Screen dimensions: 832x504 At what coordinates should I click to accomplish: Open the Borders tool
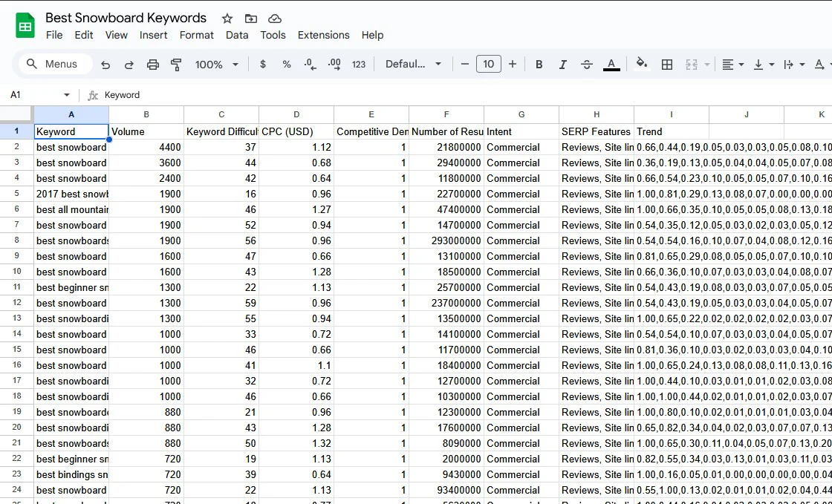(x=666, y=64)
